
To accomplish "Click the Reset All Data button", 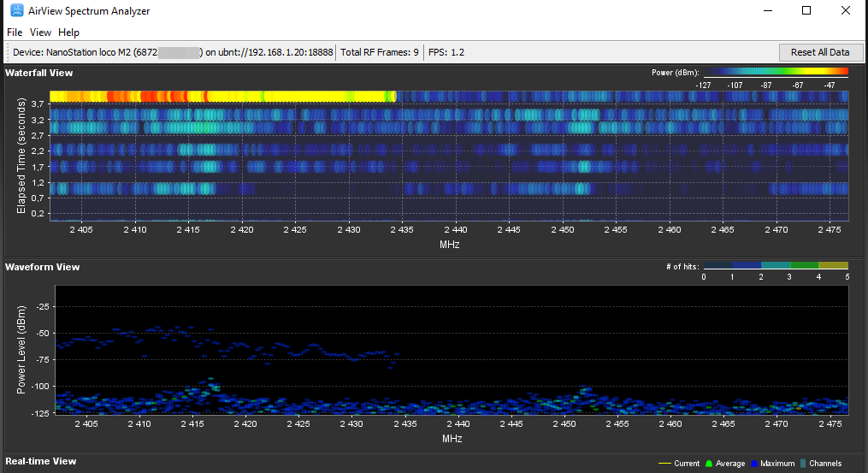I will (x=820, y=52).
